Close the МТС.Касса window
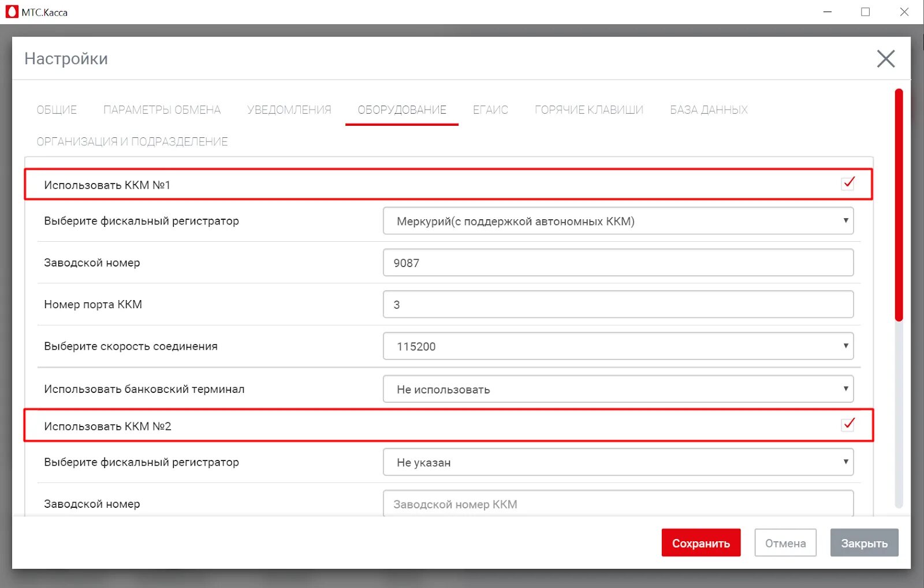924x588 pixels. (x=904, y=12)
